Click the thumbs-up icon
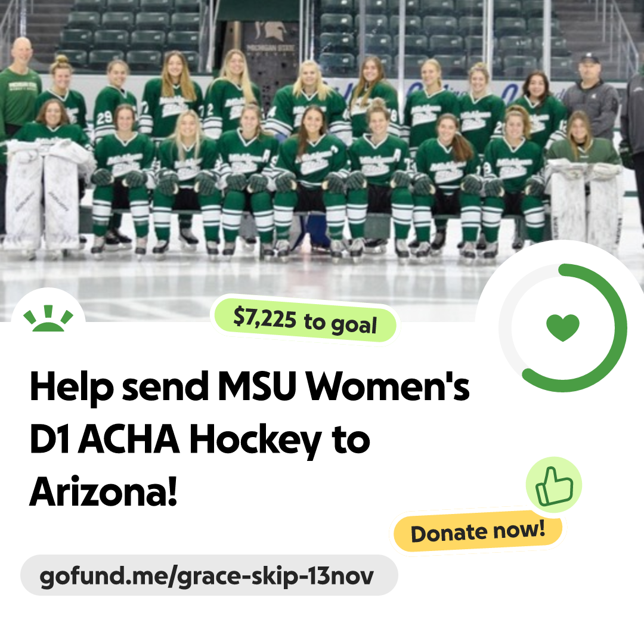This screenshot has width=644, height=644. tap(554, 485)
